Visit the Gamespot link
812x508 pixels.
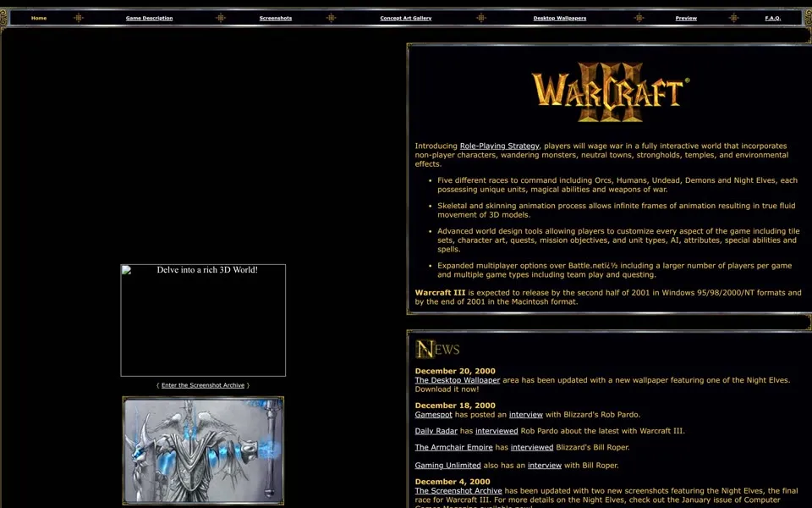pos(433,415)
